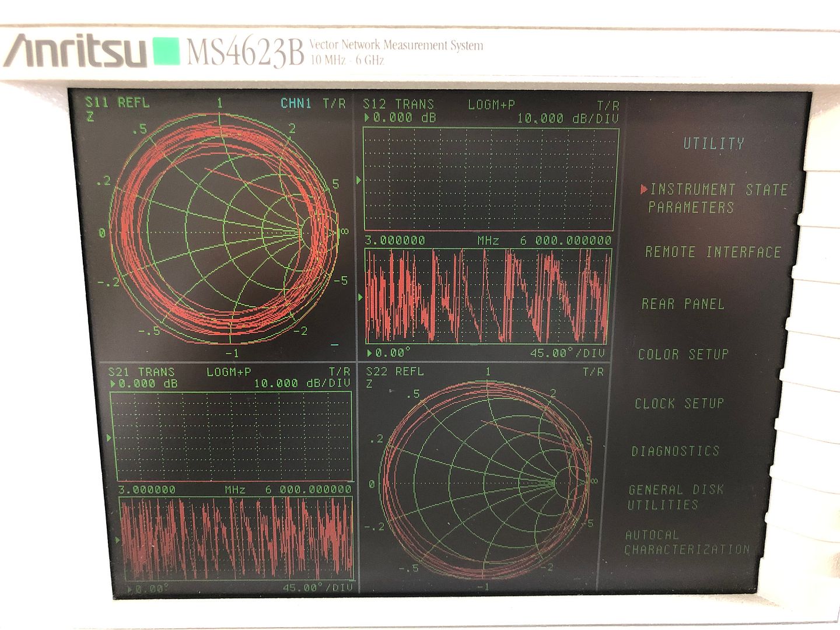Screen dimensions: 840x630
Task: Click the S12 log magnitude grid
Action: [x=491, y=179]
